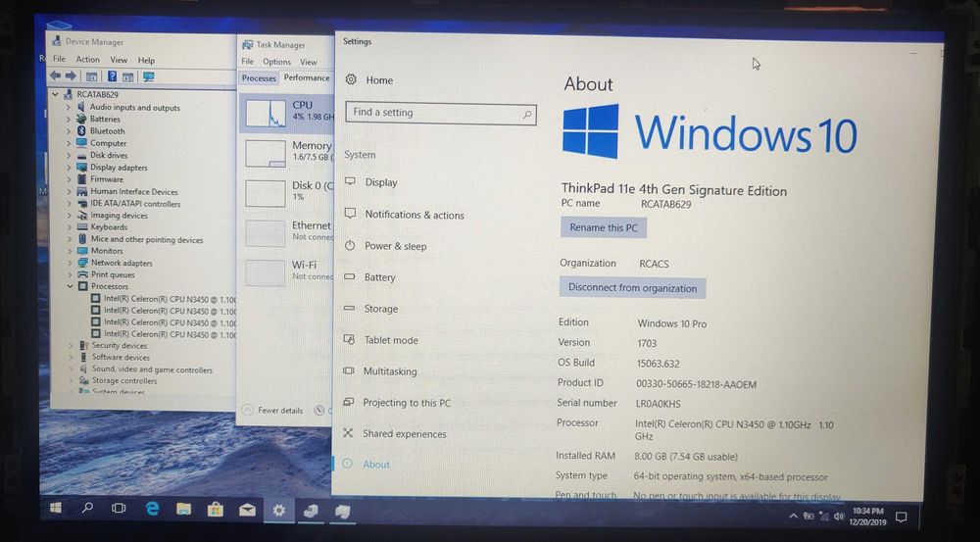Open File Explorer from taskbar
The image size is (980, 542).
tap(184, 509)
